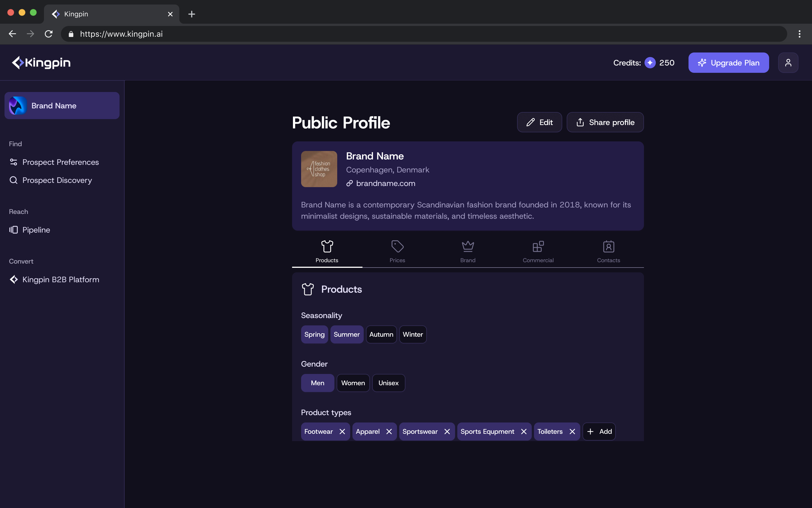This screenshot has height=508, width=812.
Task: Remove the Apparel product type
Action: (389, 432)
